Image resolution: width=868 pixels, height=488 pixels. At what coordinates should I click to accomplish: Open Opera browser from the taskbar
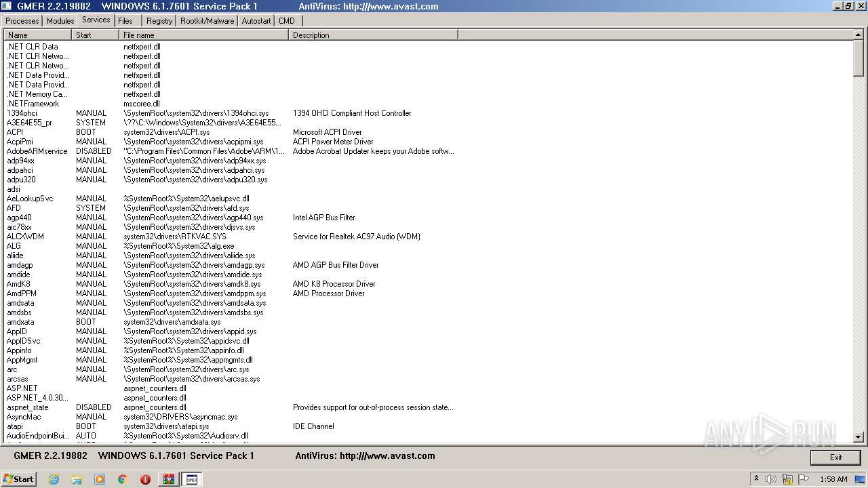(x=145, y=479)
